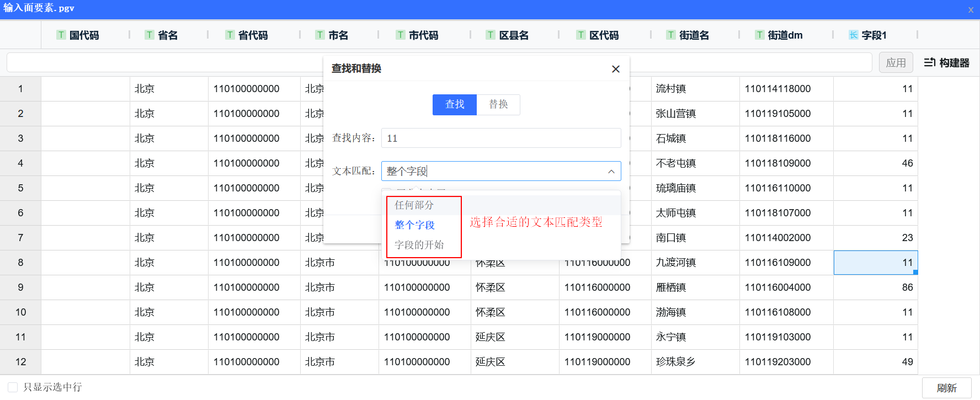Viewport: 980px width, 400px height.
Task: Switch to the 替换 tab
Action: coord(498,104)
